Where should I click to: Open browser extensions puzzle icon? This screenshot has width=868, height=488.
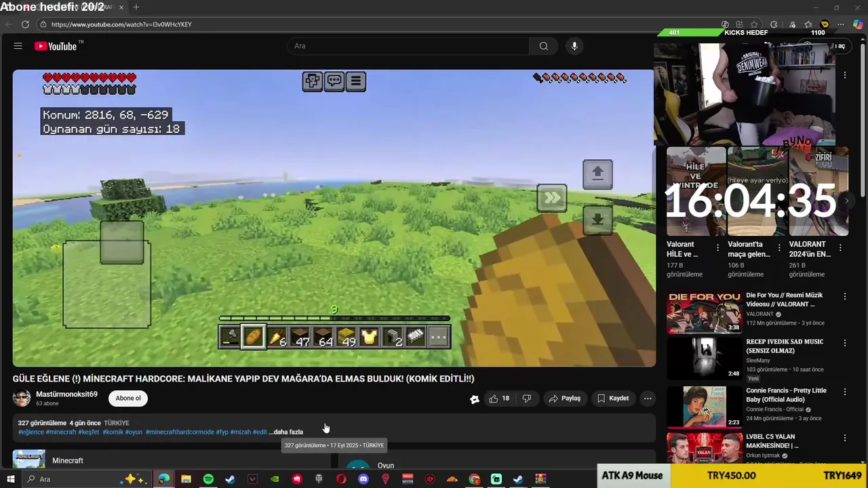pyautogui.click(x=774, y=24)
